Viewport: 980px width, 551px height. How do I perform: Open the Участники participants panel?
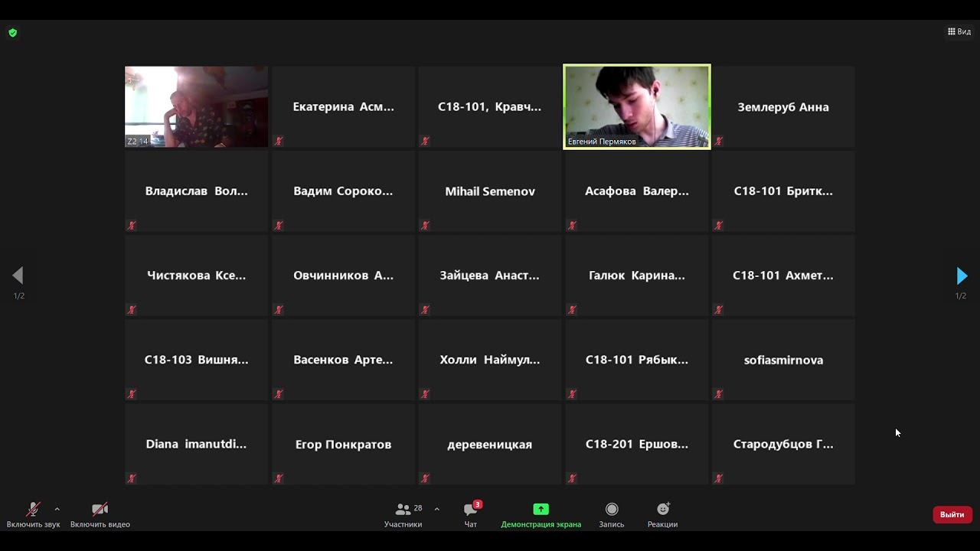point(403,515)
